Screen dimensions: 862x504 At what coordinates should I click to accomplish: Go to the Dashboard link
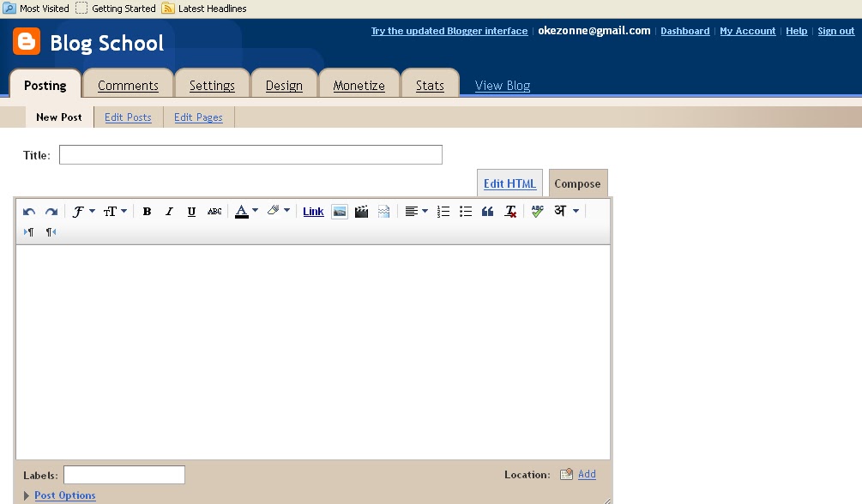[x=685, y=31]
